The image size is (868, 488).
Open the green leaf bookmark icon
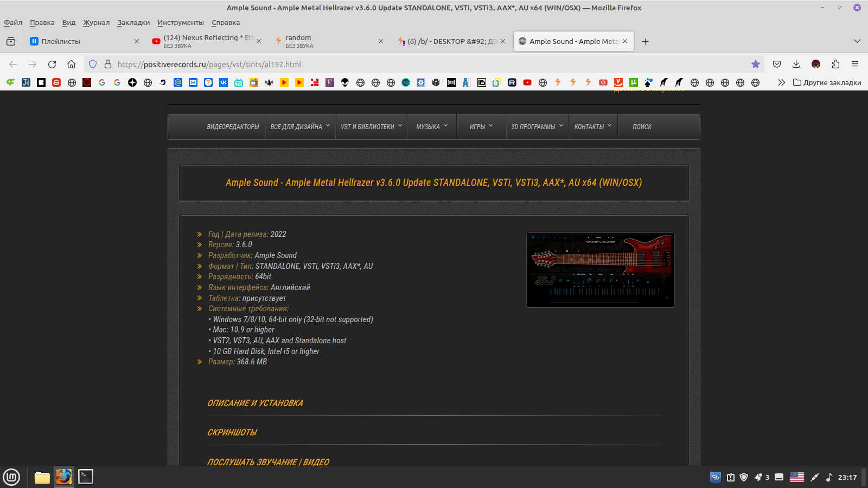11,82
